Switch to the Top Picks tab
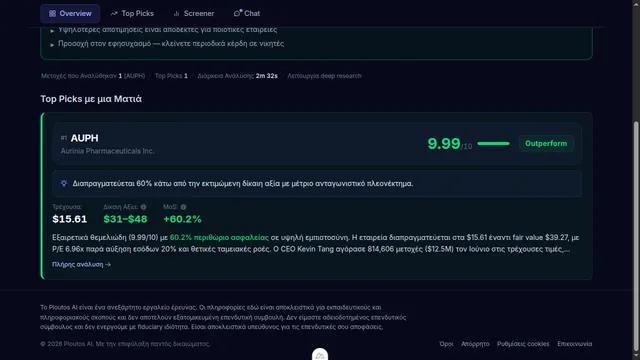The height and width of the screenshot is (360, 640). (132, 13)
